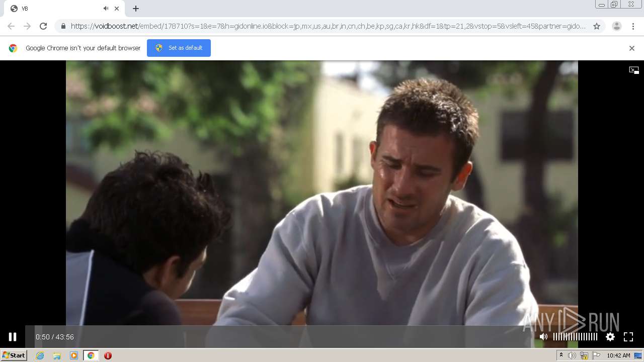Close the VB tab
The image size is (644, 362).
click(117, 9)
